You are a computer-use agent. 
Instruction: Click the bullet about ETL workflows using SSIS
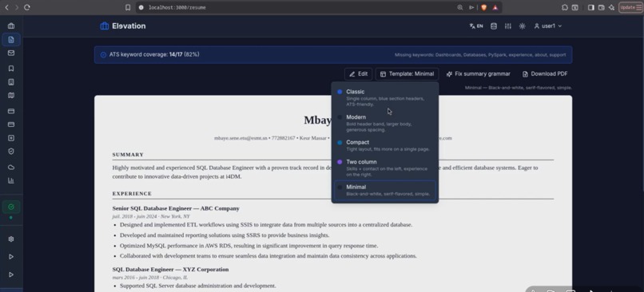coord(266,225)
